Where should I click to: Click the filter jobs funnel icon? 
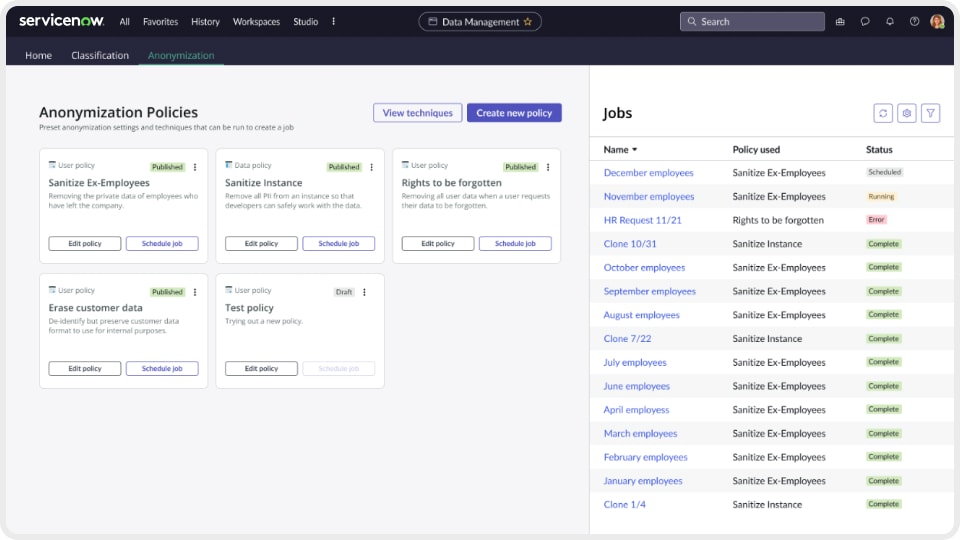[931, 114]
